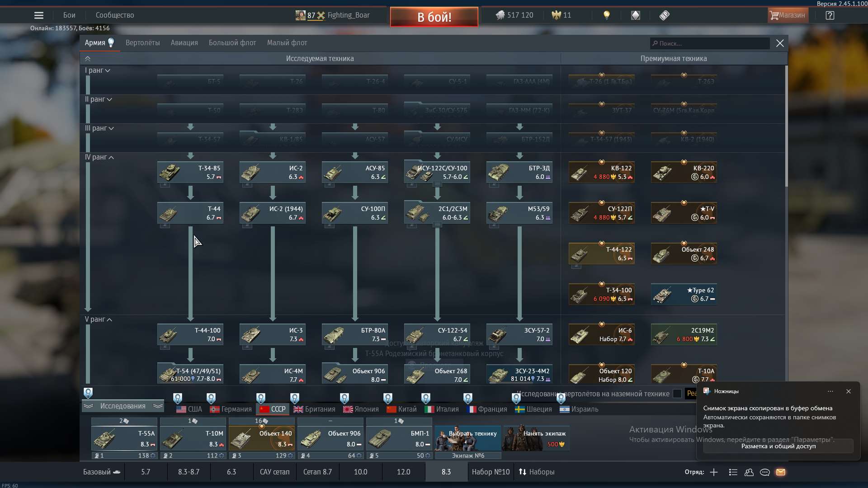Click the Silver Lions currency icon

[500, 15]
